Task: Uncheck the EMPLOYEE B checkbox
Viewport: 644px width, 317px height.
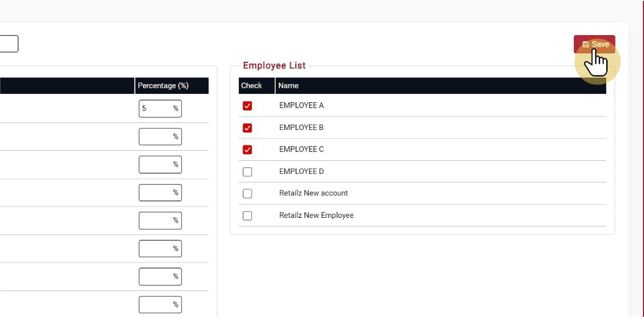Action: [x=247, y=128]
